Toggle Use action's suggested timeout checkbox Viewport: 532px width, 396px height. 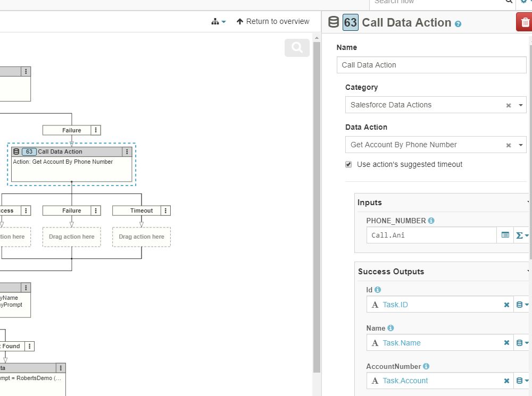pyautogui.click(x=348, y=164)
